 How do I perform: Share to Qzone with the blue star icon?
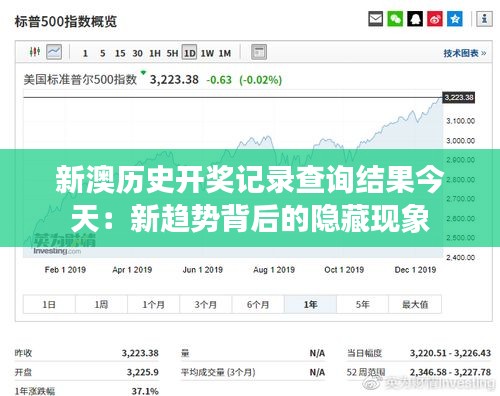(455, 19)
